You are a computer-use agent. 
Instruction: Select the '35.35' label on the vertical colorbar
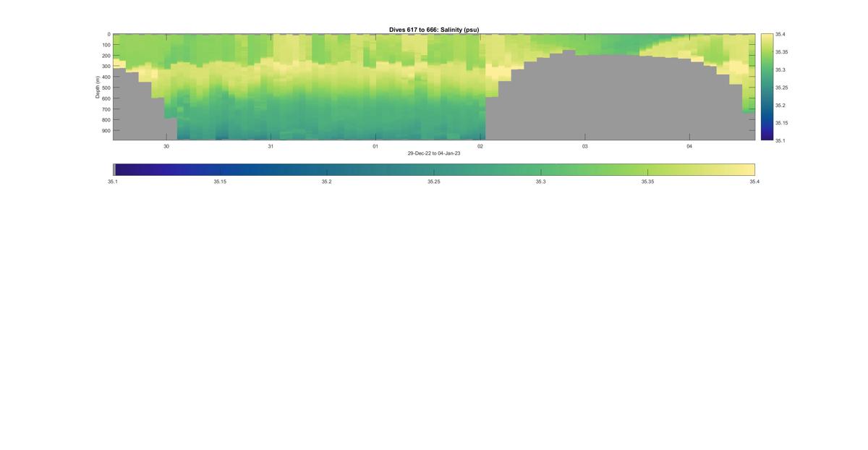coord(782,52)
